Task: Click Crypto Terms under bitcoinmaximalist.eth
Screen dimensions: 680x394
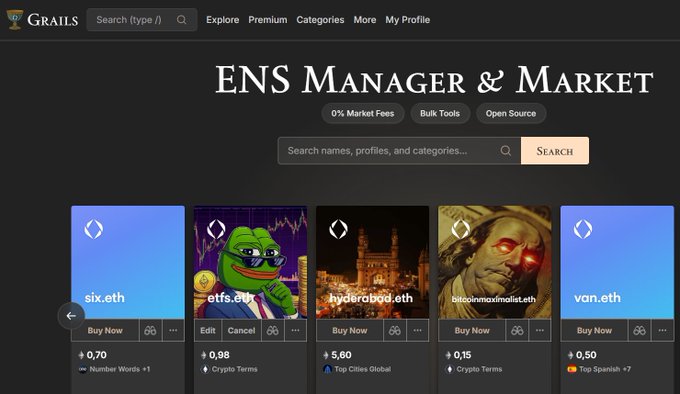Action: (x=479, y=369)
